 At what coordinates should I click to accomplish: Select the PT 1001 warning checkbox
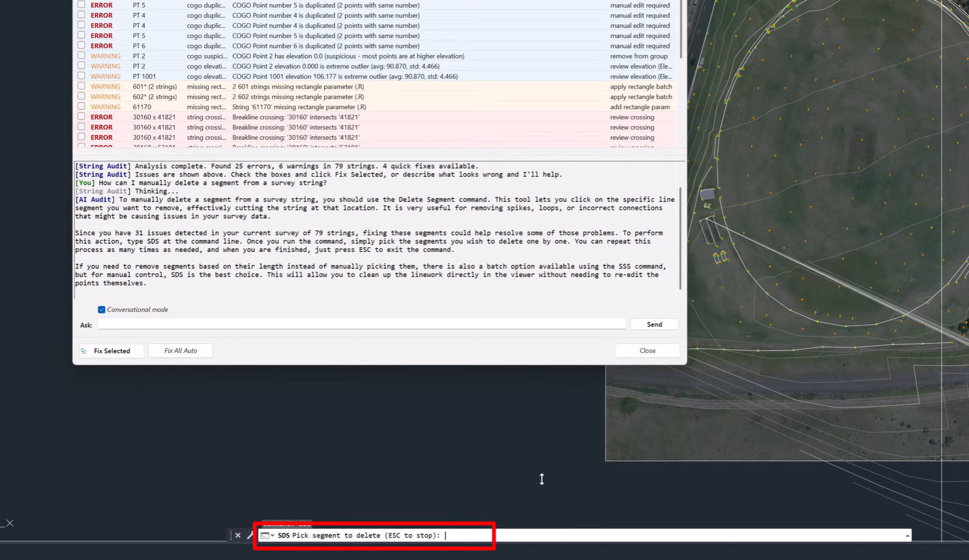click(x=81, y=76)
